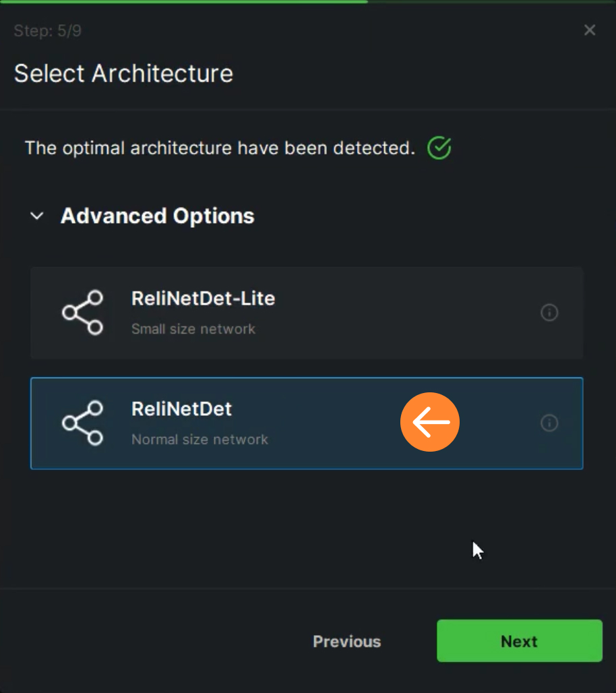Screen dimensions: 616x693
Task: Select the ReliNetDet-Lite architecture card
Action: point(307,313)
